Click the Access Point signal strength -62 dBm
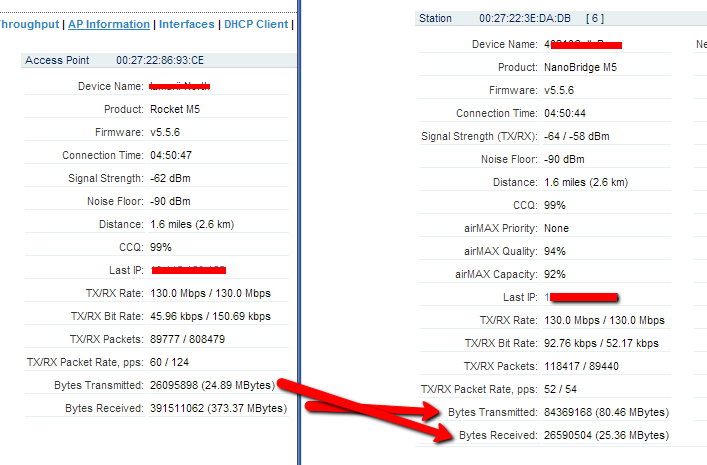 coord(170,178)
